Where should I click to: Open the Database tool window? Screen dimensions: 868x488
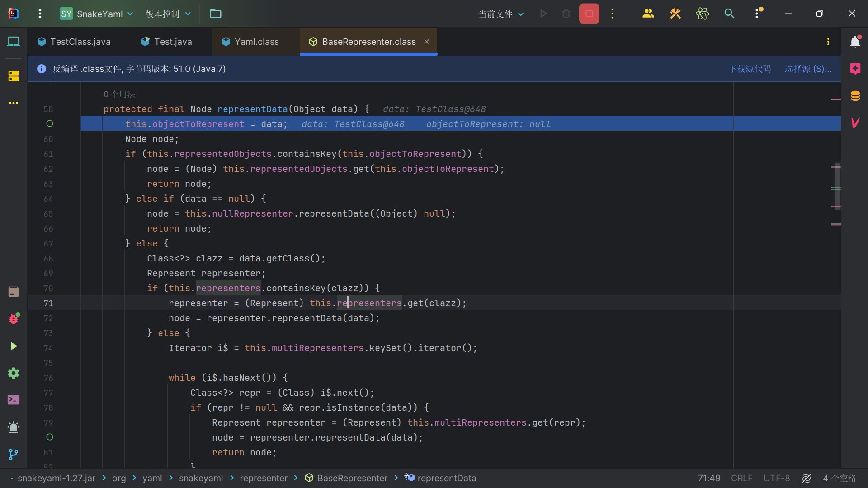(x=855, y=96)
